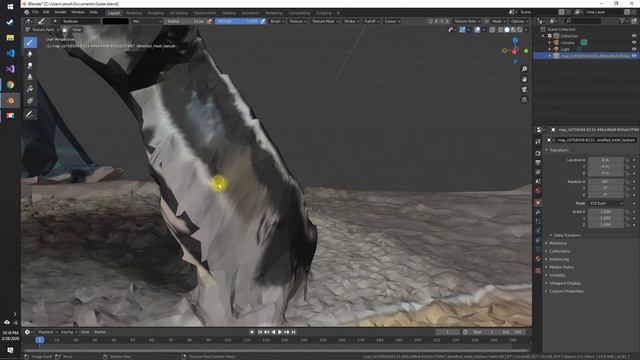This screenshot has width=640, height=360.
Task: Open the Falloff settings dropdown
Action: coord(371,21)
